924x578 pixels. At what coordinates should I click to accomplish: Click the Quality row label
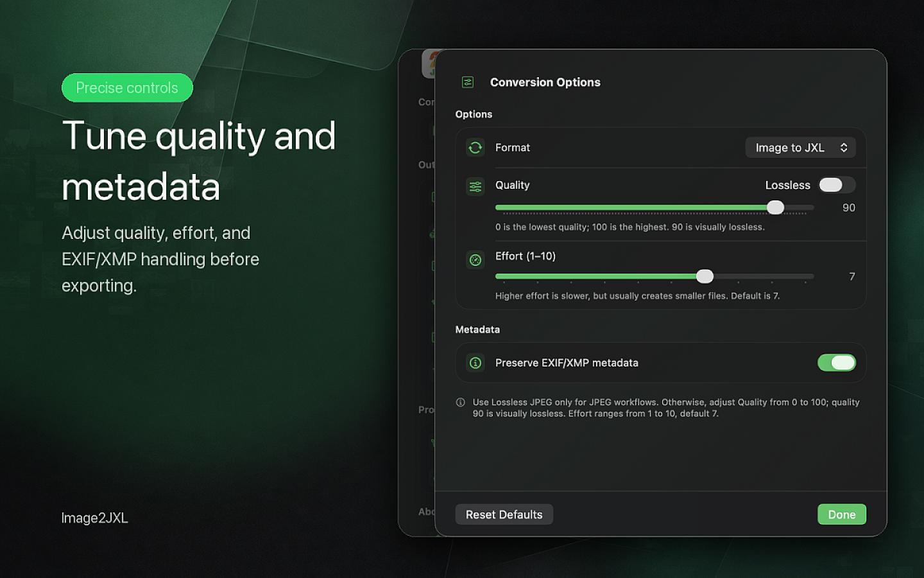point(513,185)
